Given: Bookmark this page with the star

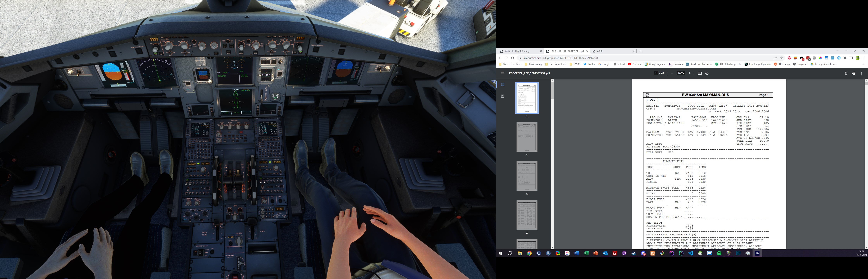Looking at the screenshot, I should 782,58.
